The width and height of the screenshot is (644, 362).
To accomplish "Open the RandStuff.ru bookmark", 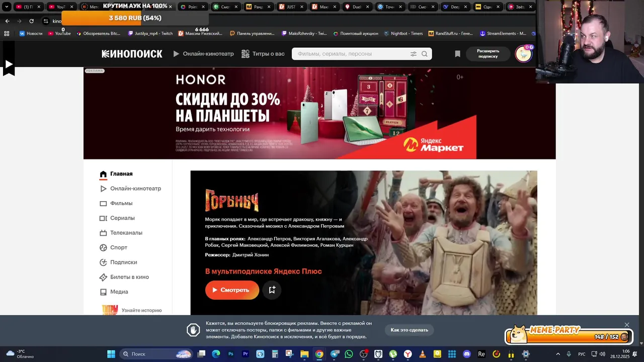I will [x=451, y=33].
